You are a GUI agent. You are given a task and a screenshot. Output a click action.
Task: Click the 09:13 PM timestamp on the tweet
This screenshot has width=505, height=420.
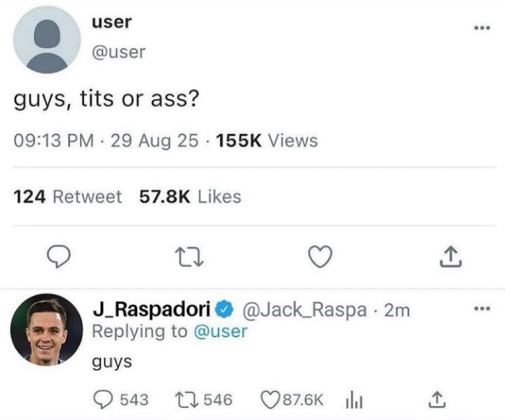click(x=54, y=141)
